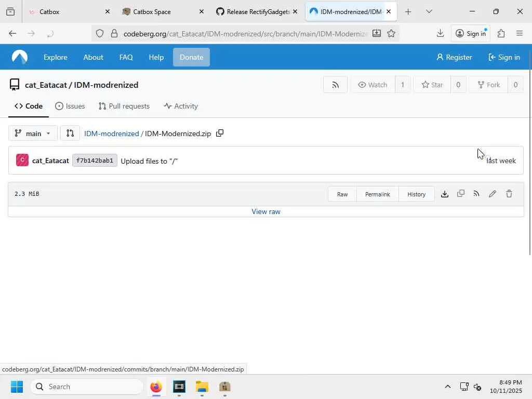Click the Firefox account Sign in button
The height and width of the screenshot is (399, 532).
(x=470, y=33)
